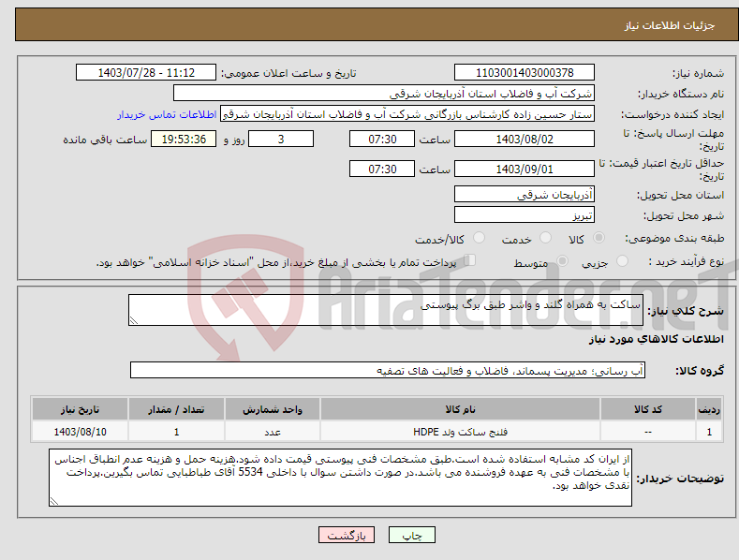Click the واحد شمارش column header
This screenshot has height=560, width=739.
[x=273, y=409]
